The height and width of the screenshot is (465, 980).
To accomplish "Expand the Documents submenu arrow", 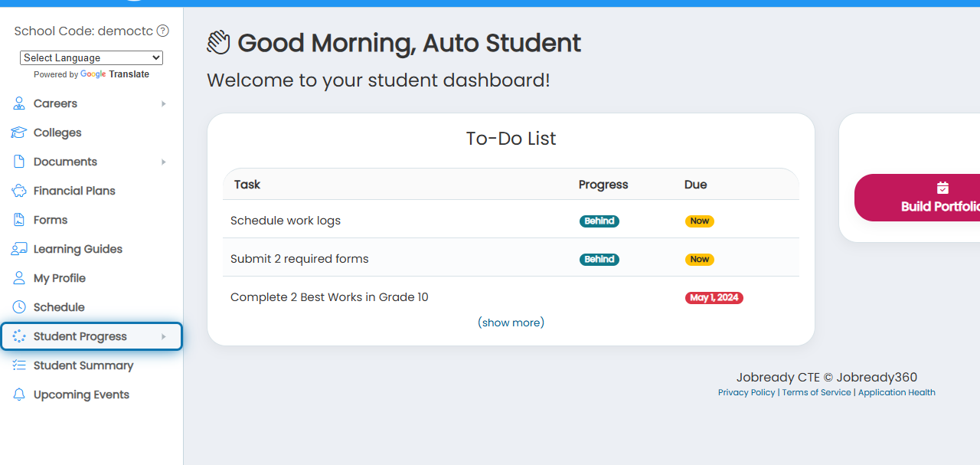I will (x=163, y=162).
